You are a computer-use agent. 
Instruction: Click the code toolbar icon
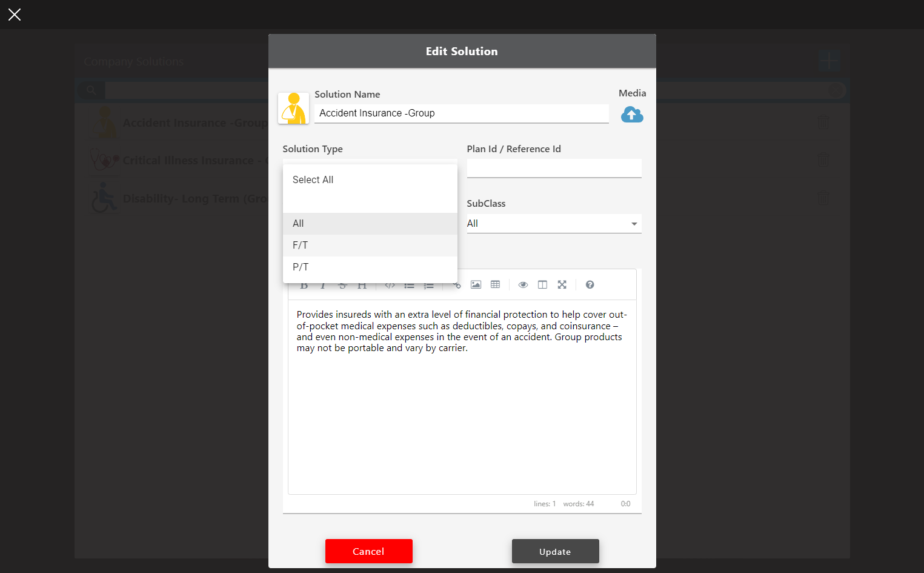(390, 286)
